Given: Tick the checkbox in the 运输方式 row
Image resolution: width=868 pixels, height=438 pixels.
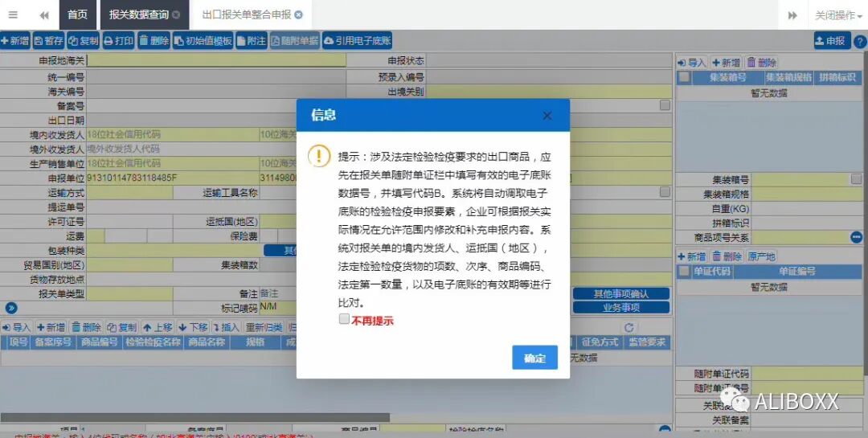Looking at the screenshot, I should (x=665, y=192).
